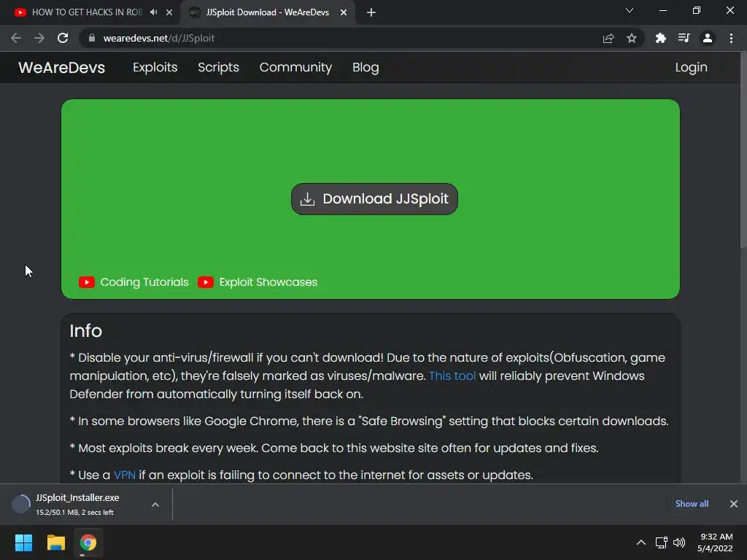Open the Exploits nav item
Screen dimensions: 747x560
click(x=155, y=68)
